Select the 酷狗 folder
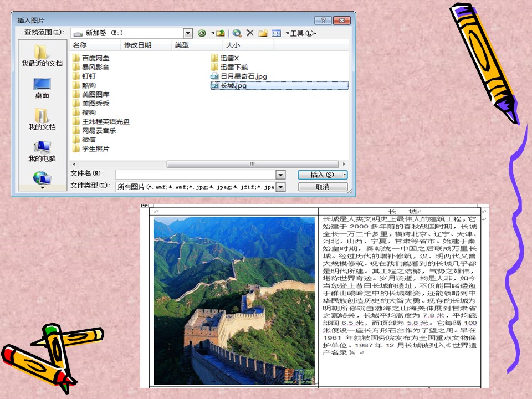The image size is (532, 399). coord(84,85)
